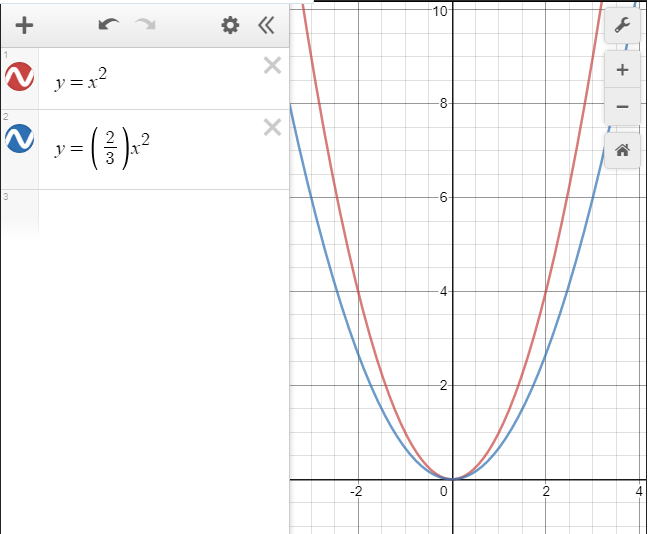Click the y-axis label 4
This screenshot has height=534, width=650.
click(444, 291)
